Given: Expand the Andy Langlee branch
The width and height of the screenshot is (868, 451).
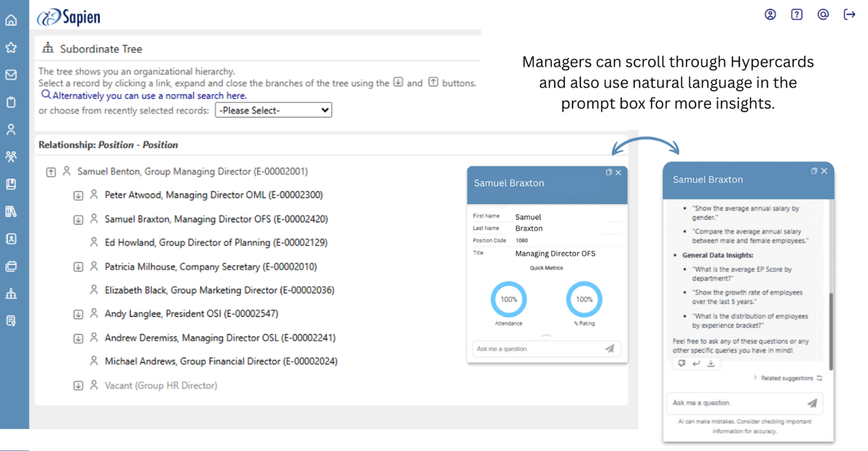Looking at the screenshot, I should [78, 314].
